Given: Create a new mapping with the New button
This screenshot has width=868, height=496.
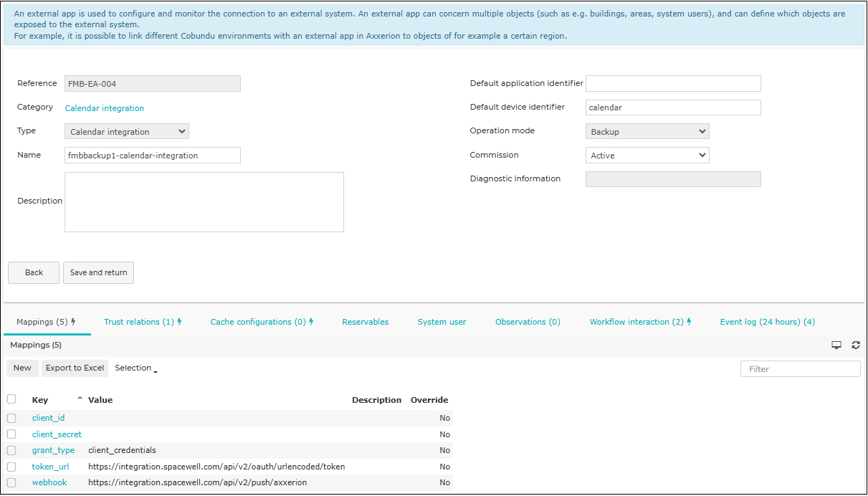Looking at the screenshot, I should 22,368.
